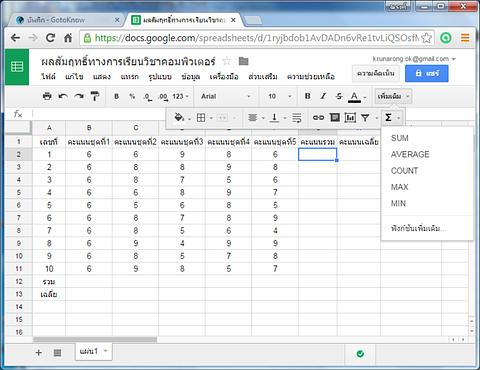The height and width of the screenshot is (370, 480).
Task: Click the Comments button
Action: (376, 73)
